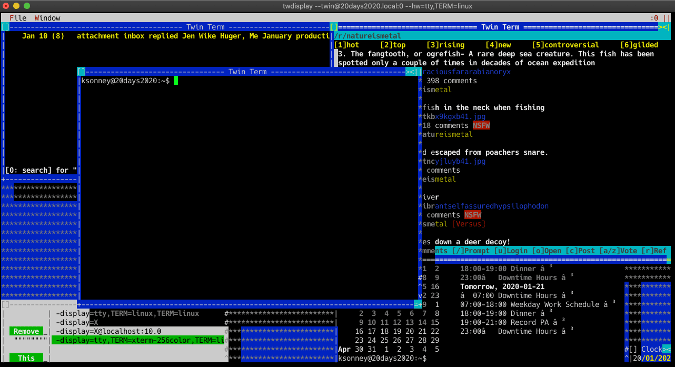
Task: Click the close box of the front Twin Term window
Action: 81,72
